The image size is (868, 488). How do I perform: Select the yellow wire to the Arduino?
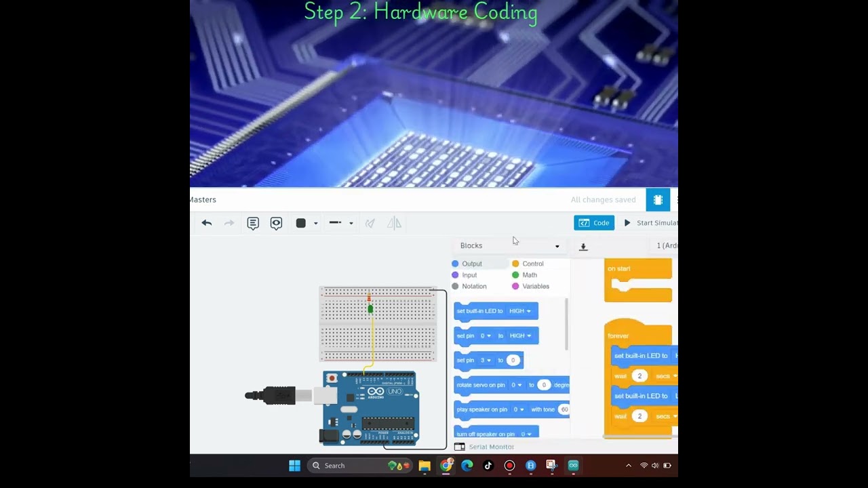click(372, 342)
